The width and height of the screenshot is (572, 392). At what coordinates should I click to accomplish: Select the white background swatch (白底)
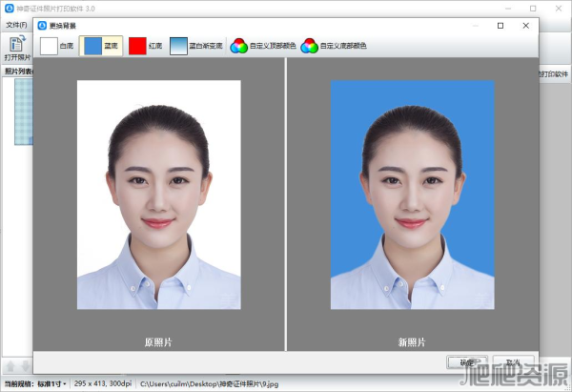(57, 46)
